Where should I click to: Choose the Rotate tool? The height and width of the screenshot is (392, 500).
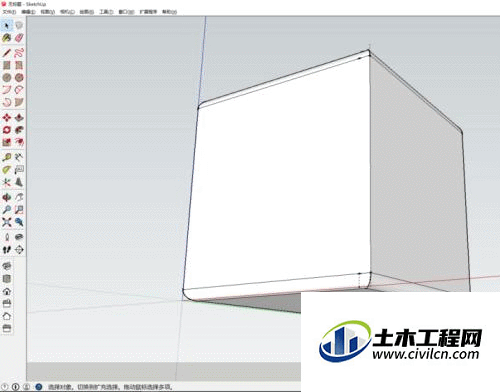[7, 130]
